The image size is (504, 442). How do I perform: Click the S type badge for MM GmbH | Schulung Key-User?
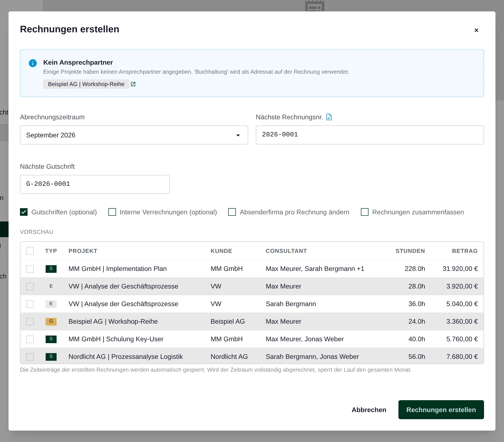click(51, 339)
